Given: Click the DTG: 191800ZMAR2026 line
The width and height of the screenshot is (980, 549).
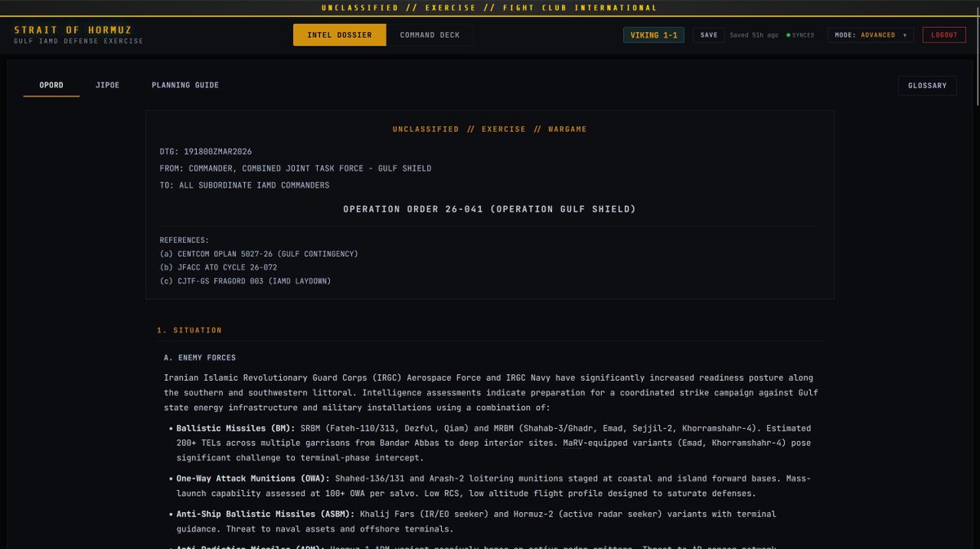Looking at the screenshot, I should [206, 151].
